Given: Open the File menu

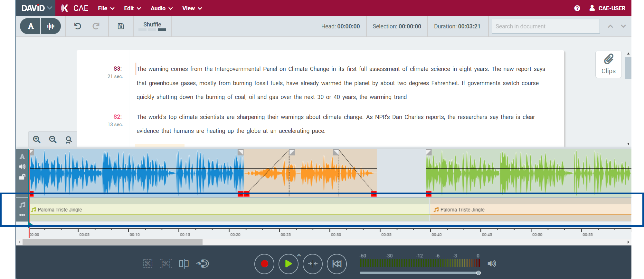Looking at the screenshot, I should 106,8.
